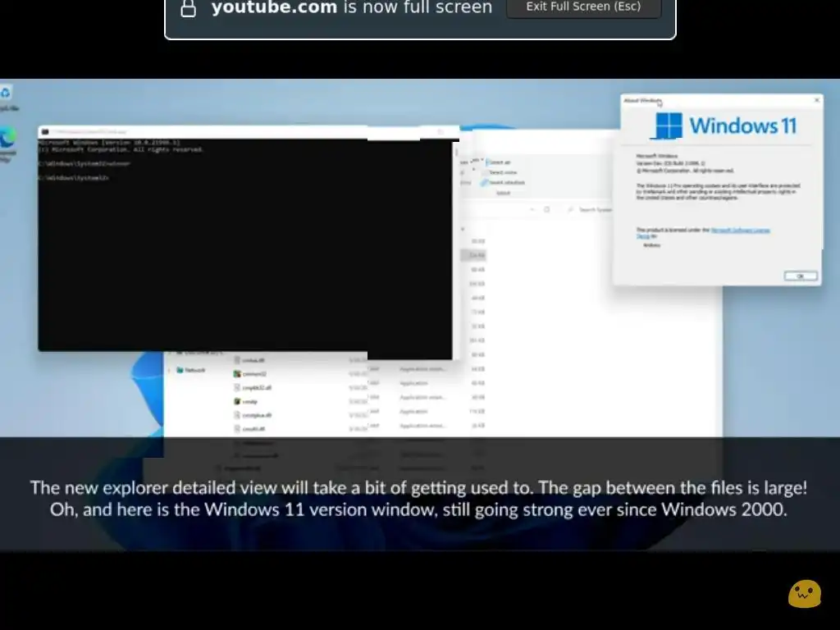The height and width of the screenshot is (630, 840).
Task: Click OK in the About Windows dialog
Action: coord(801,276)
